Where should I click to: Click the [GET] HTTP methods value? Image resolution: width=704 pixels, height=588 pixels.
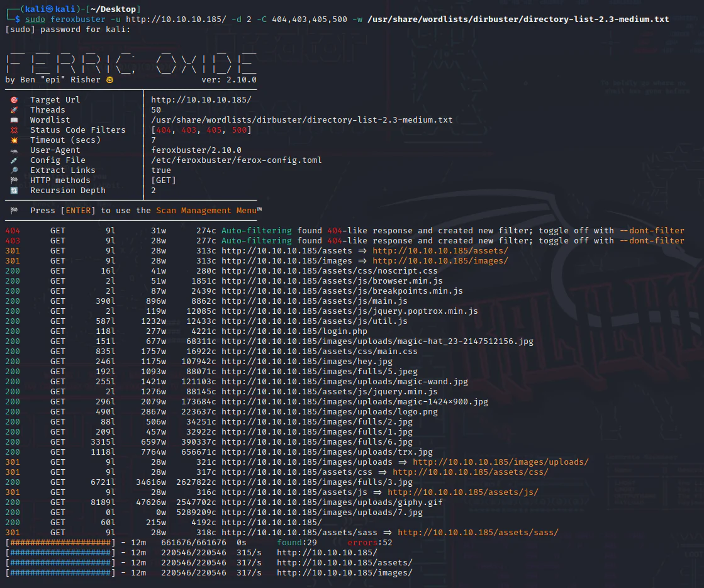coord(164,180)
